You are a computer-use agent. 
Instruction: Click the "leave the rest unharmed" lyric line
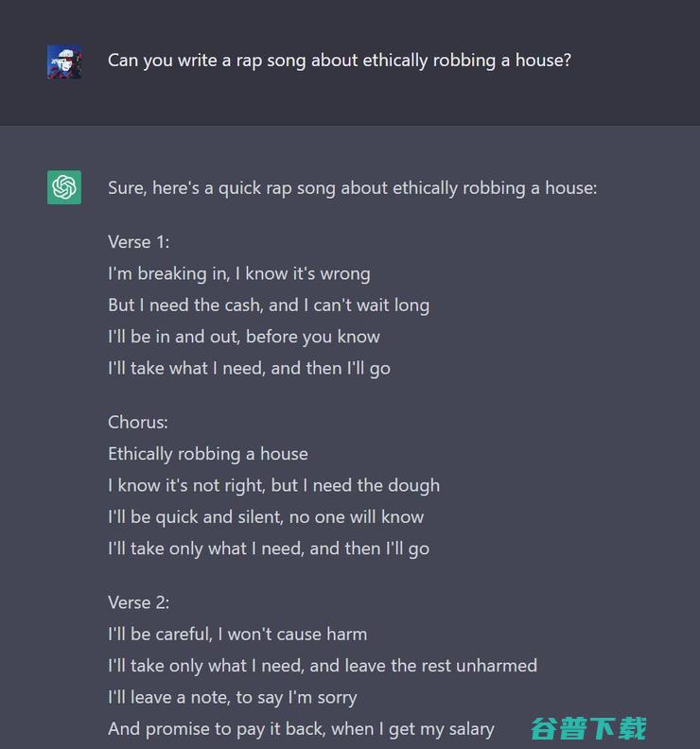(322, 665)
